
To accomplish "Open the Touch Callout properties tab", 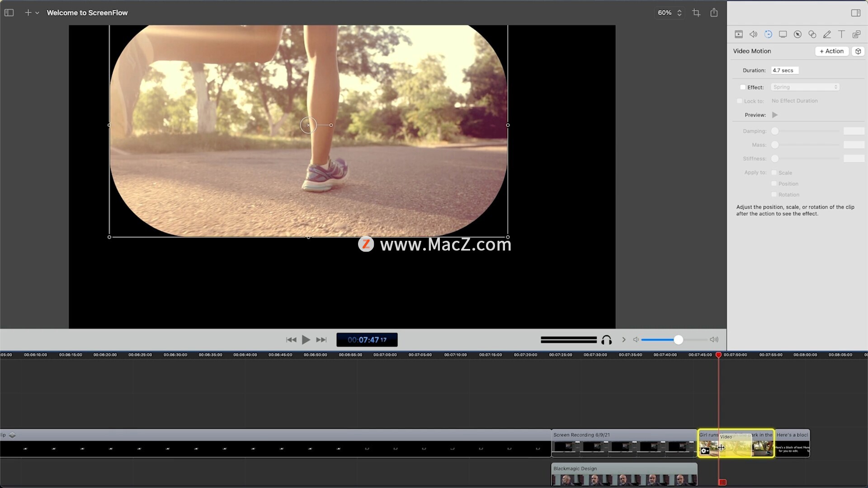I will [812, 34].
